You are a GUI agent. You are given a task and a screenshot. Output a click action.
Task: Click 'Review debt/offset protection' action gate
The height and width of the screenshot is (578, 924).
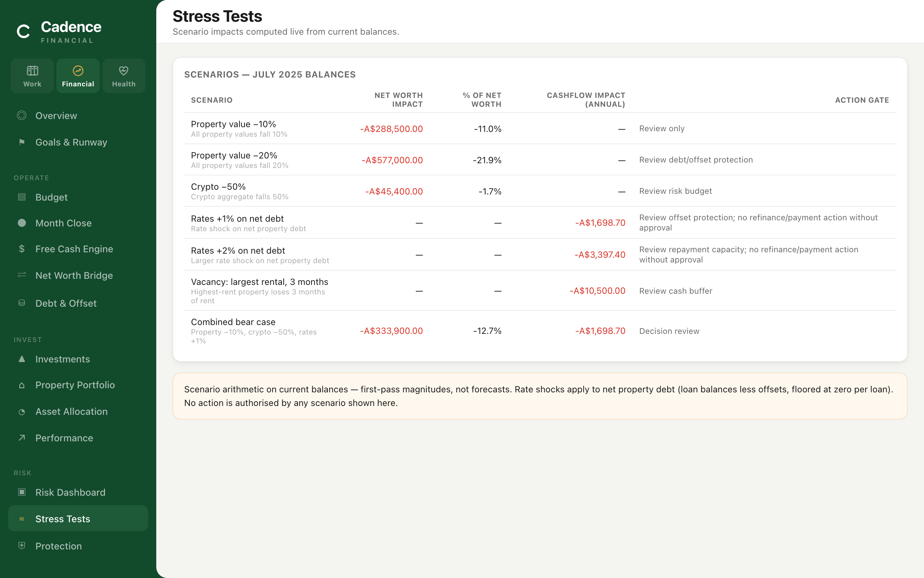click(x=696, y=160)
